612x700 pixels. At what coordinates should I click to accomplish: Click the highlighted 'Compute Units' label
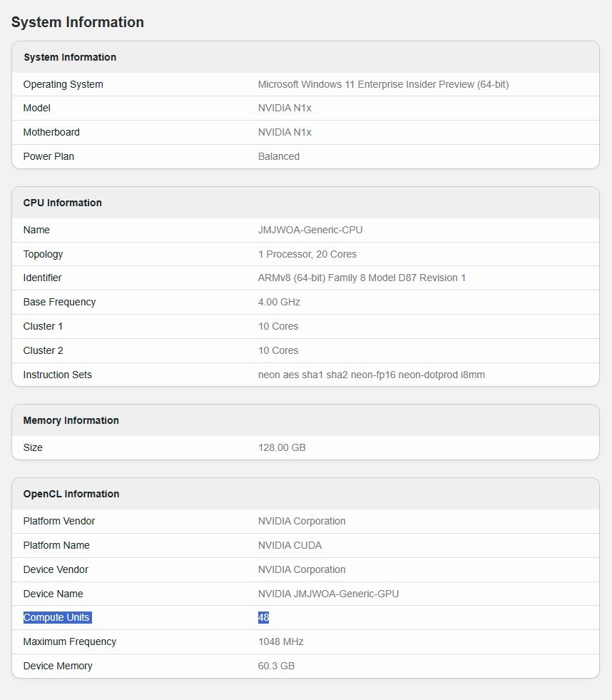(57, 617)
